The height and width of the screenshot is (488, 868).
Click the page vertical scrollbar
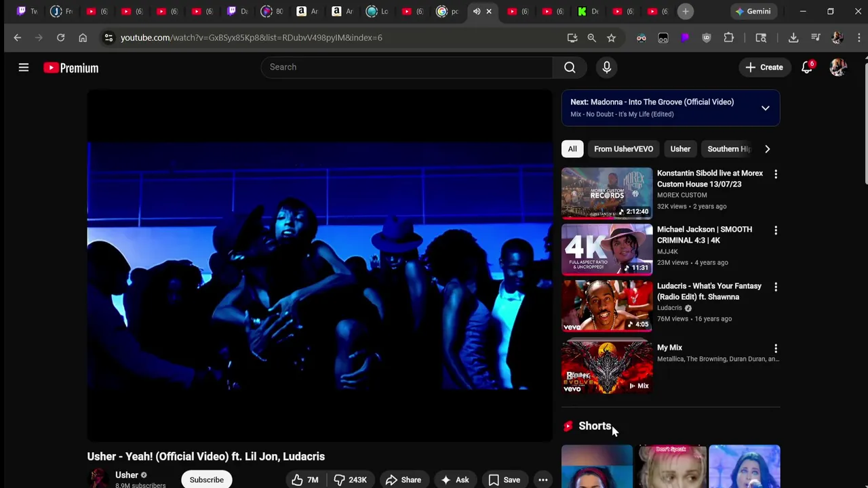point(865,122)
